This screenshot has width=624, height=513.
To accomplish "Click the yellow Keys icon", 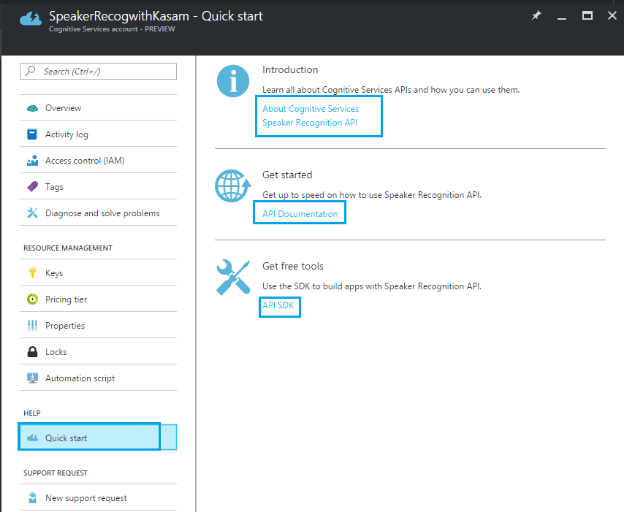I will [x=32, y=273].
